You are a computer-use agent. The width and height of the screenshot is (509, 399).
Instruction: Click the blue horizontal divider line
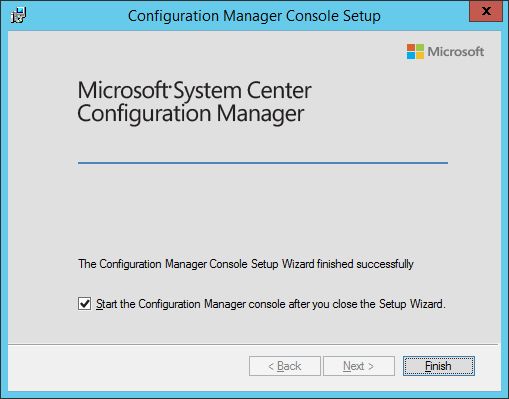[x=263, y=163]
